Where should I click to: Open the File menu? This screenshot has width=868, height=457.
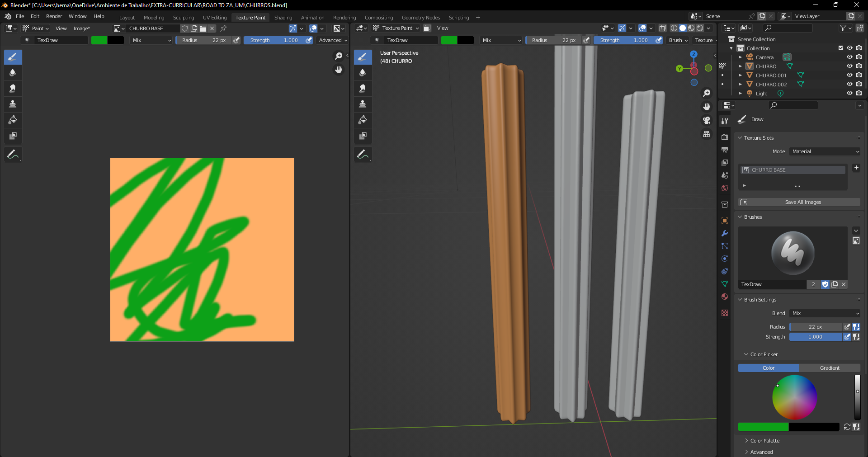pos(20,16)
